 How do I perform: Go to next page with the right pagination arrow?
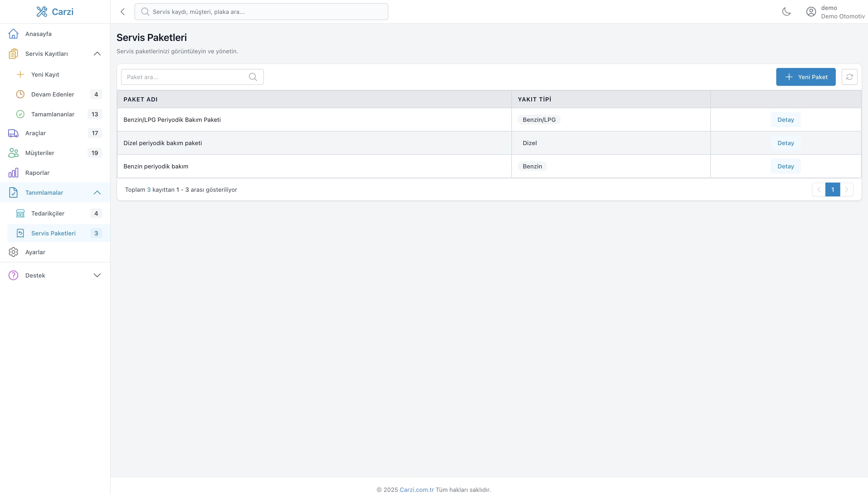point(847,189)
